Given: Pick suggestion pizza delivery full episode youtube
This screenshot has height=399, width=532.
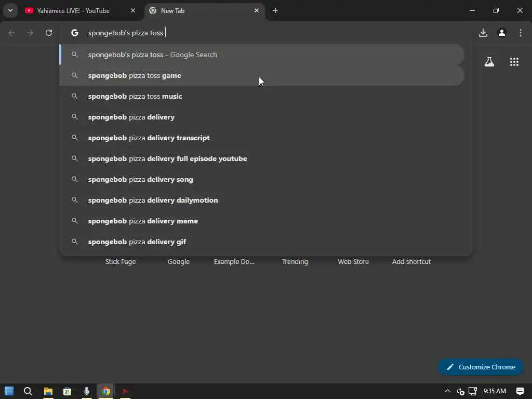Looking at the screenshot, I should click(262, 158).
